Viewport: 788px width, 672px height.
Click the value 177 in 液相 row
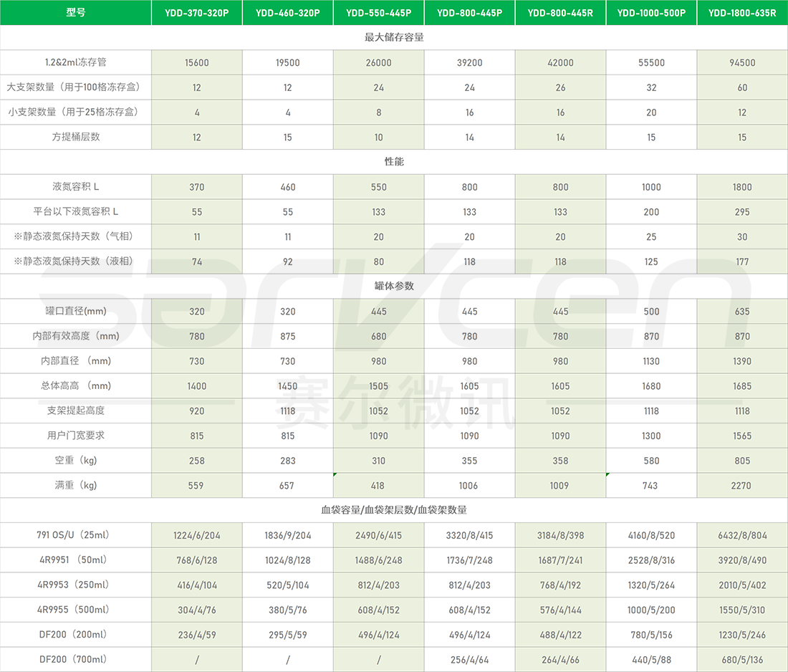point(742,262)
